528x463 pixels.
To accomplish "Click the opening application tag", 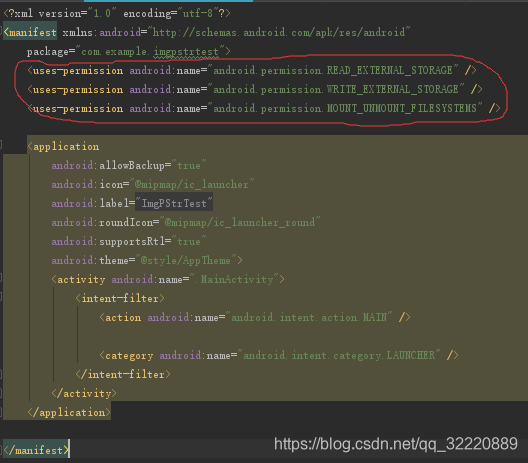I will [x=63, y=146].
